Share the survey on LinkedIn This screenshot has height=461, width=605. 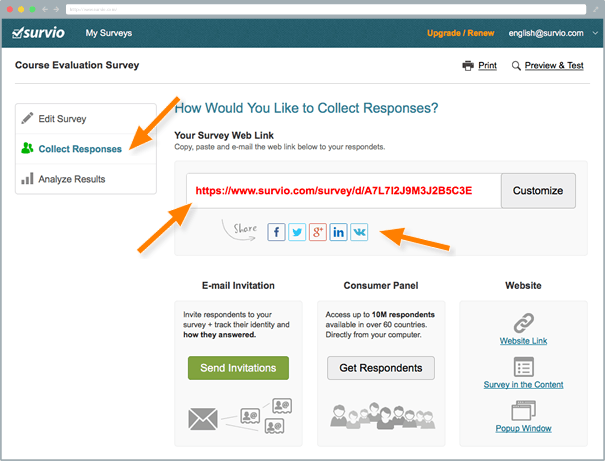(x=339, y=232)
